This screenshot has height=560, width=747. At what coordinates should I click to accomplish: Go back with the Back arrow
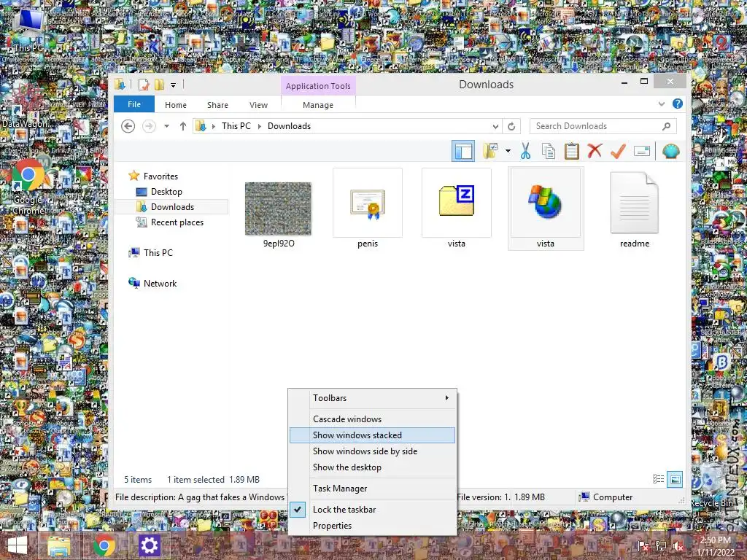click(128, 126)
